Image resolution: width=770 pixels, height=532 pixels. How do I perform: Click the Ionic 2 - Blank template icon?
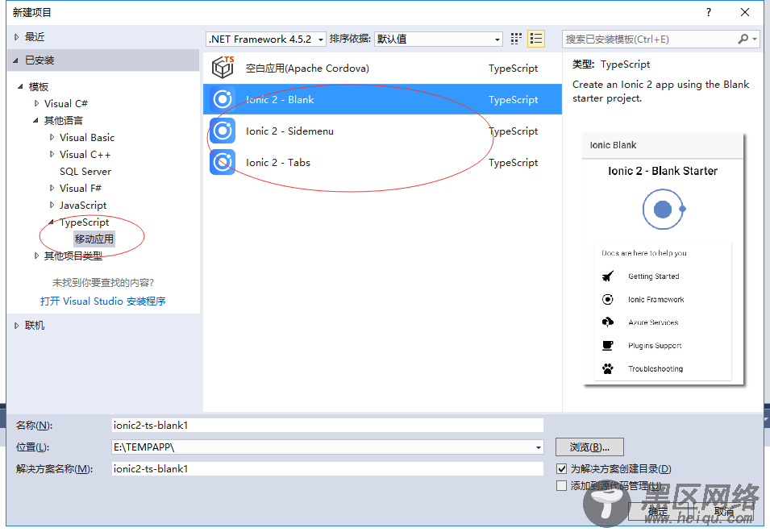223,99
